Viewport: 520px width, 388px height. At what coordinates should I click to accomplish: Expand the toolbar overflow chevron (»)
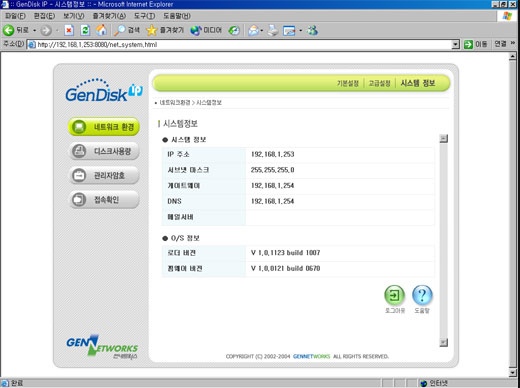click(x=513, y=43)
